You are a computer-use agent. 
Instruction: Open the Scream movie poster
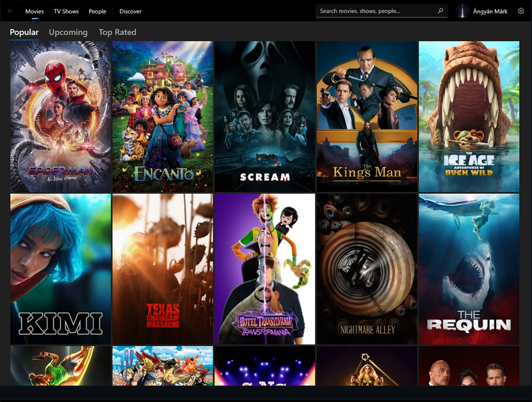pos(265,117)
